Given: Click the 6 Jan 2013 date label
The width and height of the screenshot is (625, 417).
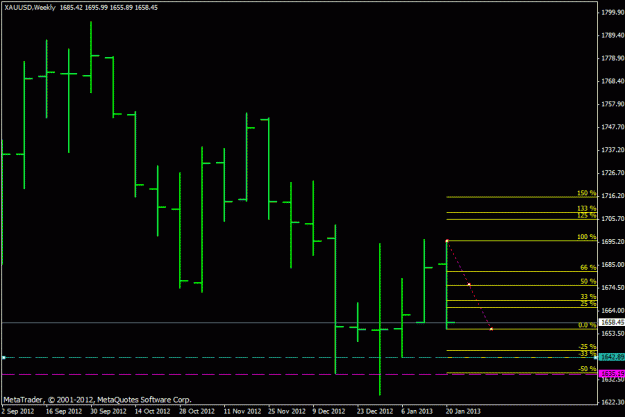Looking at the screenshot, I should pos(417,411).
